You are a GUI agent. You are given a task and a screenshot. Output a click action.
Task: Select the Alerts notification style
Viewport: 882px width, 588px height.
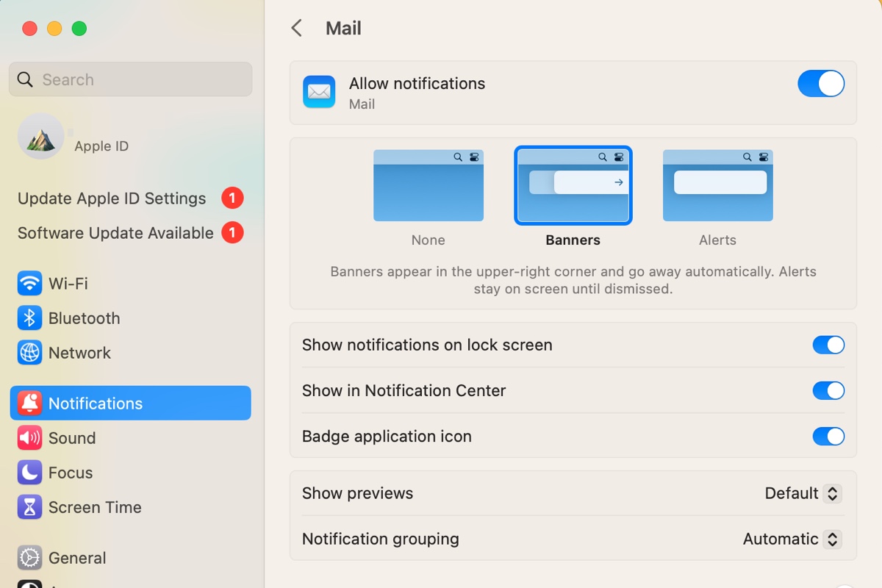717,185
